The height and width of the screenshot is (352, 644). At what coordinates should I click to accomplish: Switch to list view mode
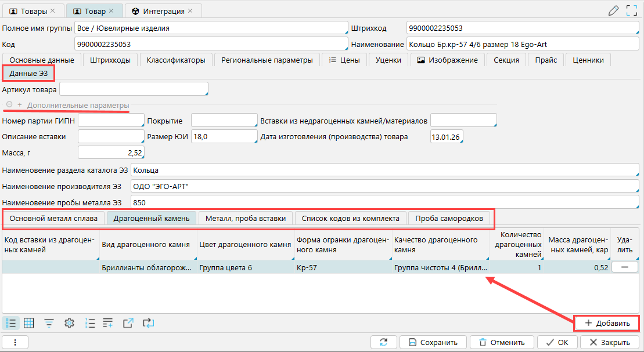click(x=10, y=323)
